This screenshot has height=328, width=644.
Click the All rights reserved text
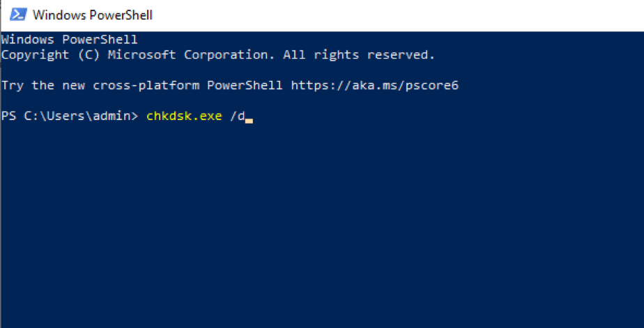click(359, 54)
